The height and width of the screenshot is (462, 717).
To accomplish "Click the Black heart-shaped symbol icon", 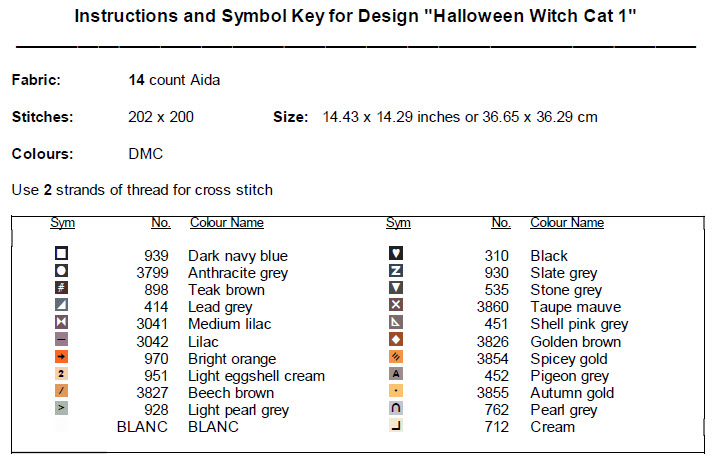I will 396,254.
